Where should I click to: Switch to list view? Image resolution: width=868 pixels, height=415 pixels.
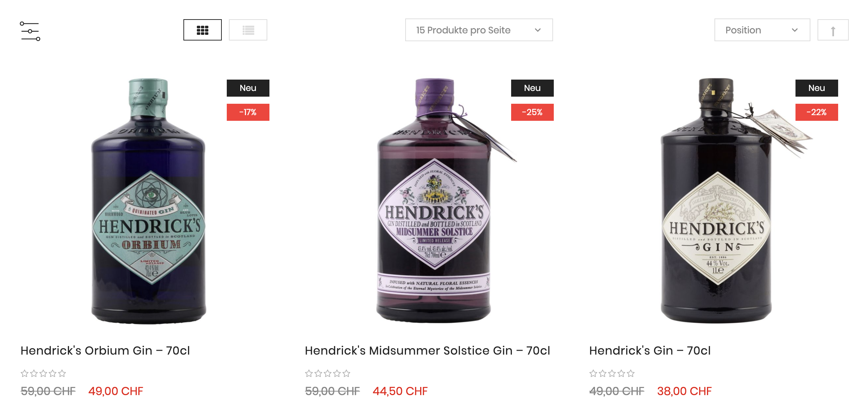pos(248,30)
